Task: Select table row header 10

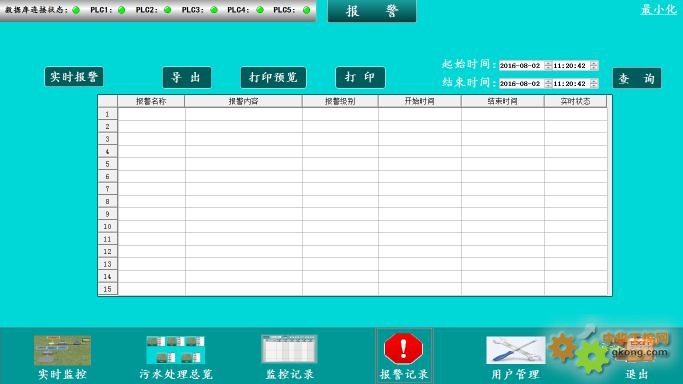Action: coord(108,226)
